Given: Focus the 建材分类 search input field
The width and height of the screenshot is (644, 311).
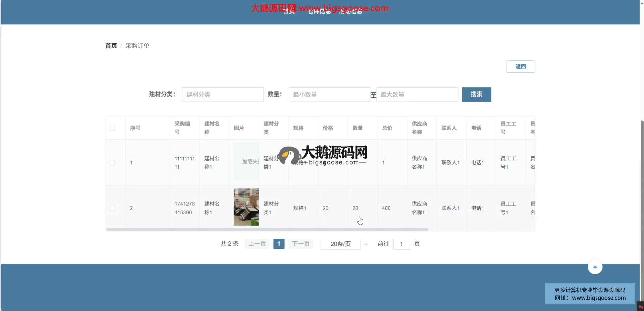Looking at the screenshot, I should click(x=223, y=95).
